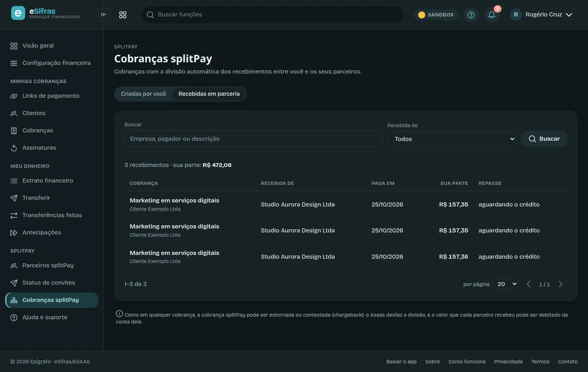Click the Transferências feitas arrows icon
Viewport: 588px width, 372px height.
pos(14,215)
